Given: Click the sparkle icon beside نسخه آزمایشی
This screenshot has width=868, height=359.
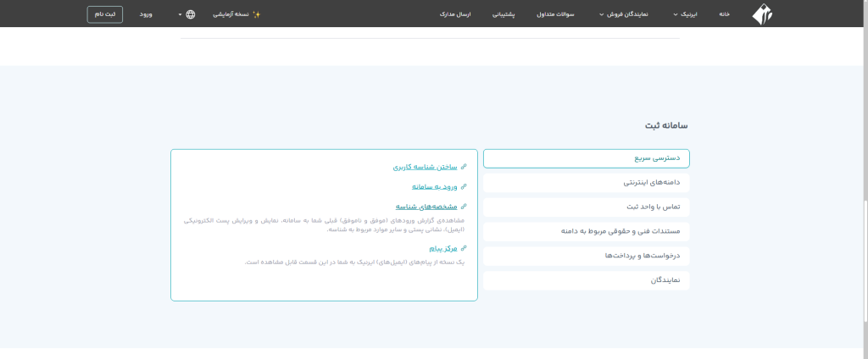Looking at the screenshot, I should (256, 14).
